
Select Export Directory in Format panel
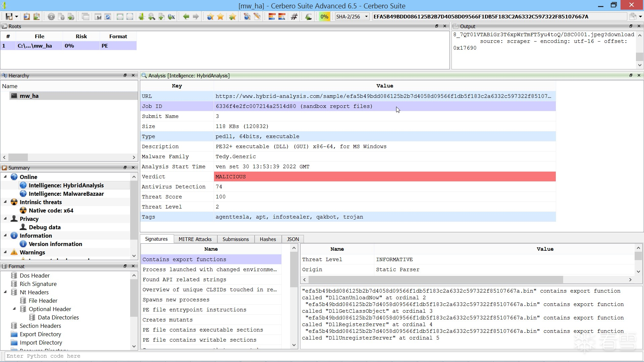coord(40,334)
